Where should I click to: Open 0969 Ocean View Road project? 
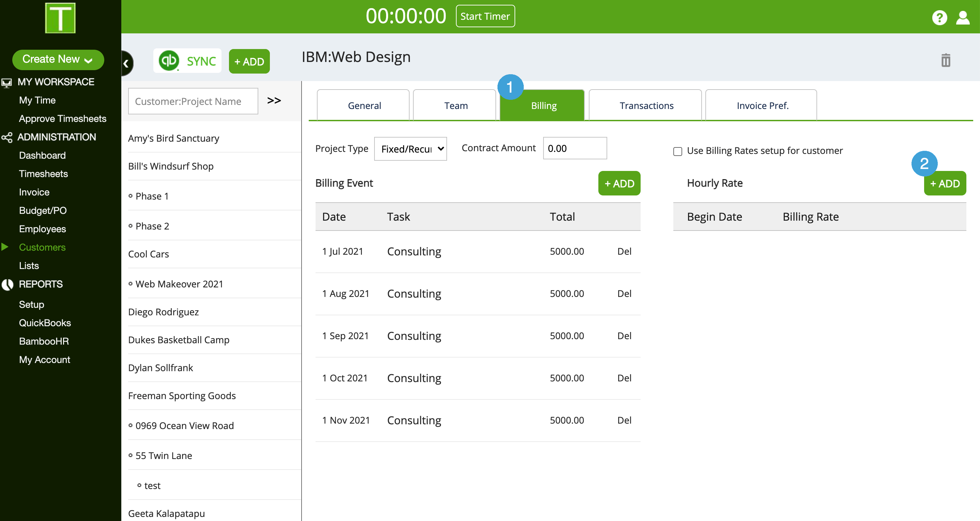click(184, 426)
